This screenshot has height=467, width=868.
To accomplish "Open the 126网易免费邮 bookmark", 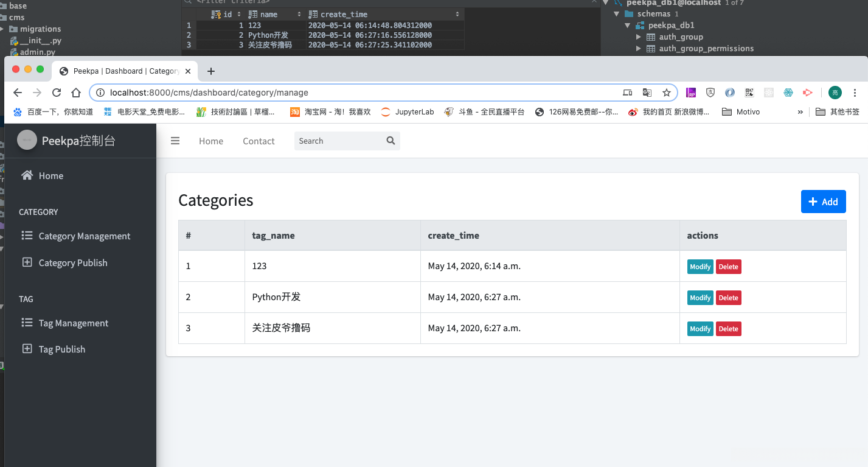I will point(577,112).
